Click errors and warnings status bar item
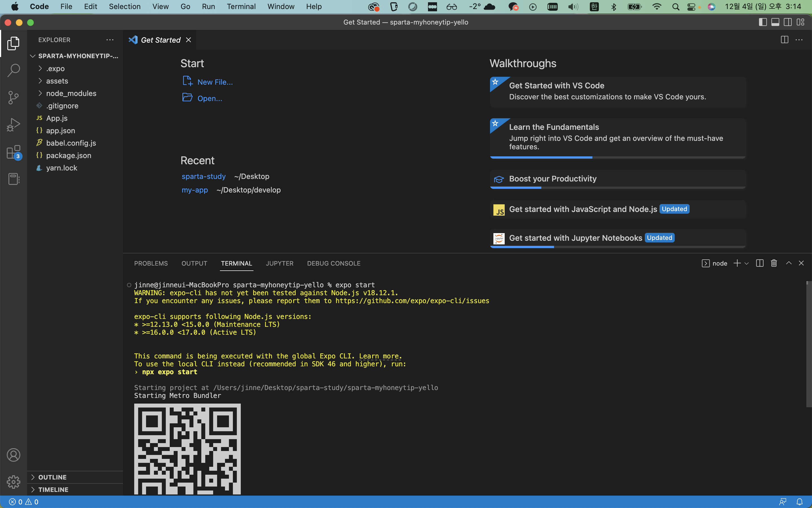 [23, 502]
